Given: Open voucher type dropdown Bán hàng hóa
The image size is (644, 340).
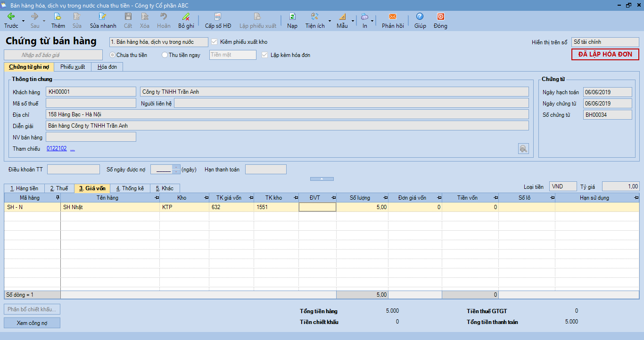Looking at the screenshot, I should pyautogui.click(x=158, y=42).
